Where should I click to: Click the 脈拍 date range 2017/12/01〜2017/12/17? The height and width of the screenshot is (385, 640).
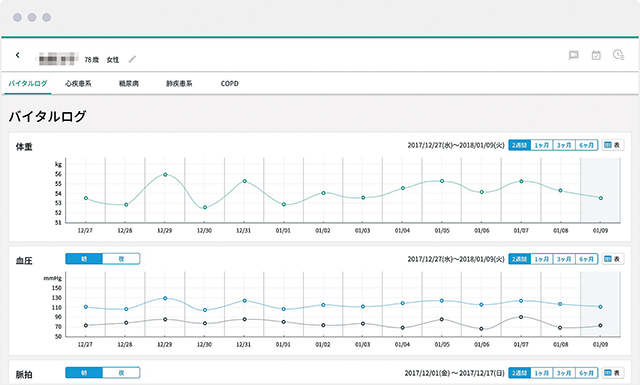(454, 373)
